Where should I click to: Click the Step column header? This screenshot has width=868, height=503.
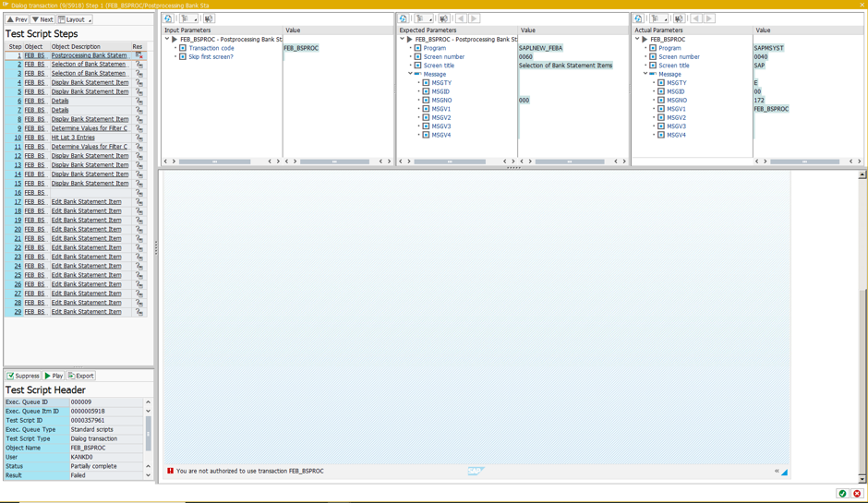pos(14,46)
